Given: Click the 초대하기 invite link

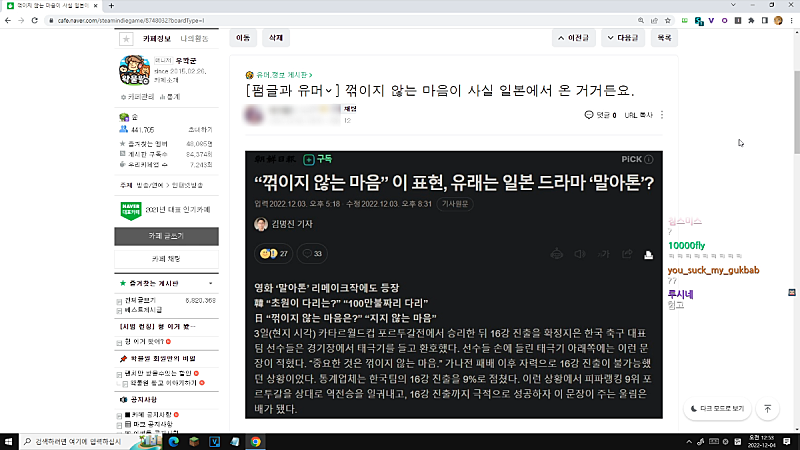Looking at the screenshot, I should [200, 130].
